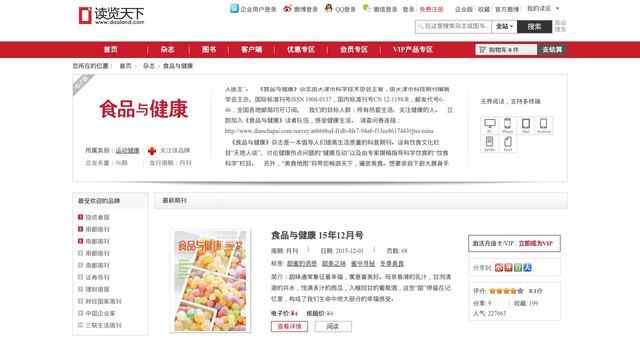The width and height of the screenshot is (640, 360).
Task: Click the iPhone device icon
Action: point(507,124)
